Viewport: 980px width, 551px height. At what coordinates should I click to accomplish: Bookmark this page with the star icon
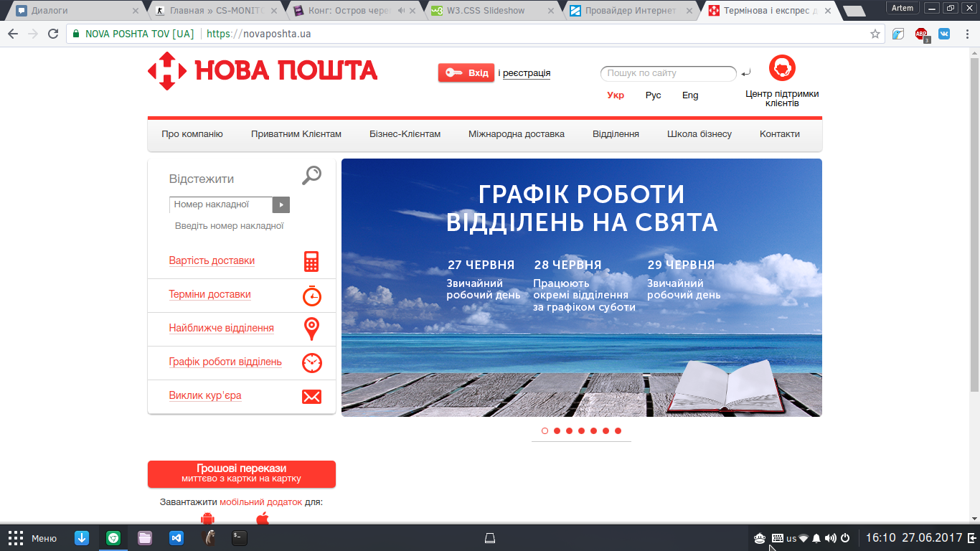(x=875, y=34)
